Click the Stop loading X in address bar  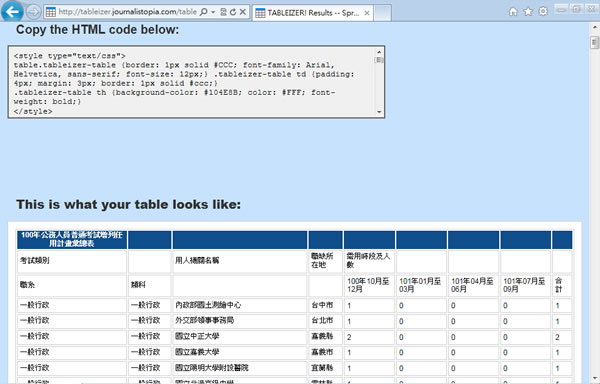pyautogui.click(x=243, y=12)
